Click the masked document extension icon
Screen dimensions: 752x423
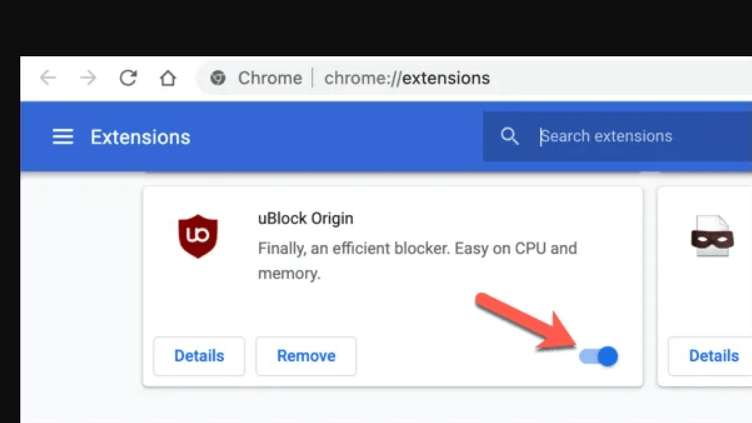click(x=712, y=238)
